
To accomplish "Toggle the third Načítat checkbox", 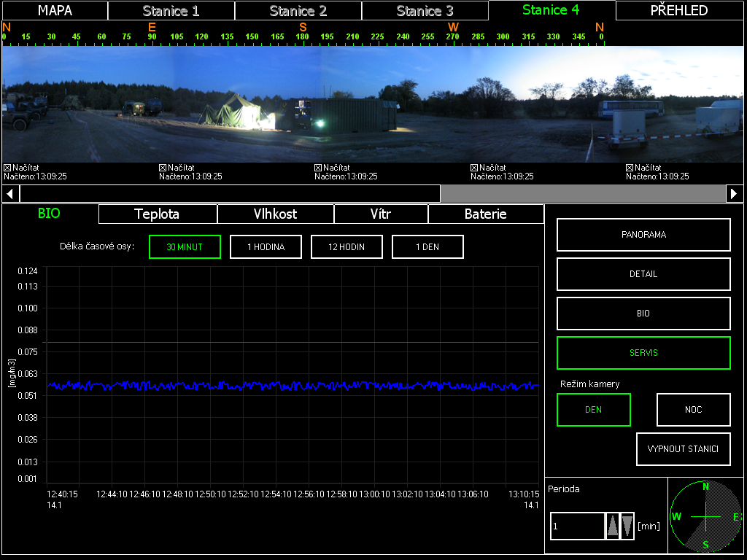I will coord(319,168).
